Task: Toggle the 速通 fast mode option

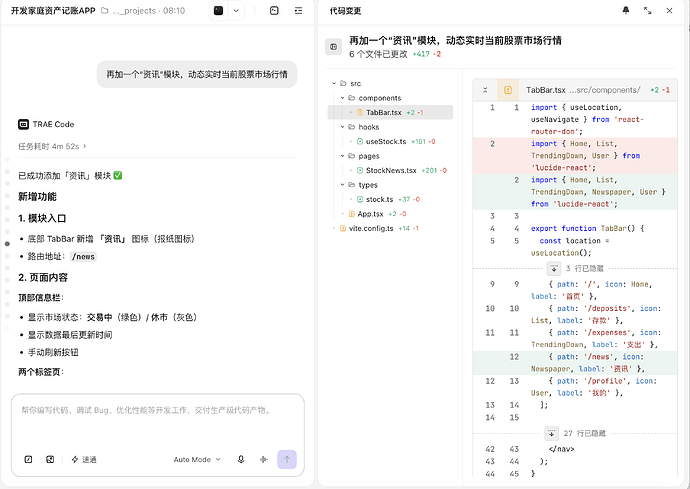Action: (84, 460)
